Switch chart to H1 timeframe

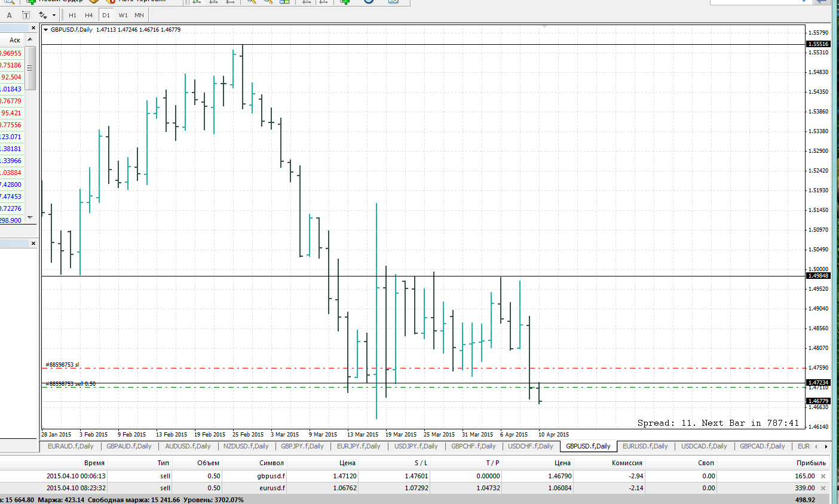click(72, 15)
